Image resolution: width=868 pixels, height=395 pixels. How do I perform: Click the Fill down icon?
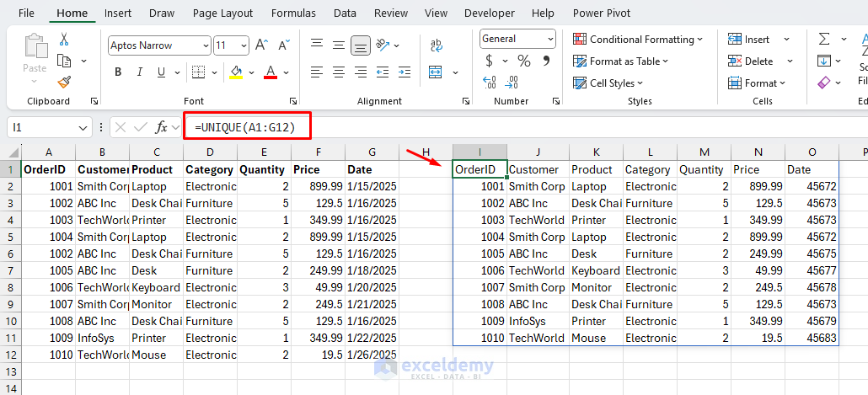click(825, 61)
